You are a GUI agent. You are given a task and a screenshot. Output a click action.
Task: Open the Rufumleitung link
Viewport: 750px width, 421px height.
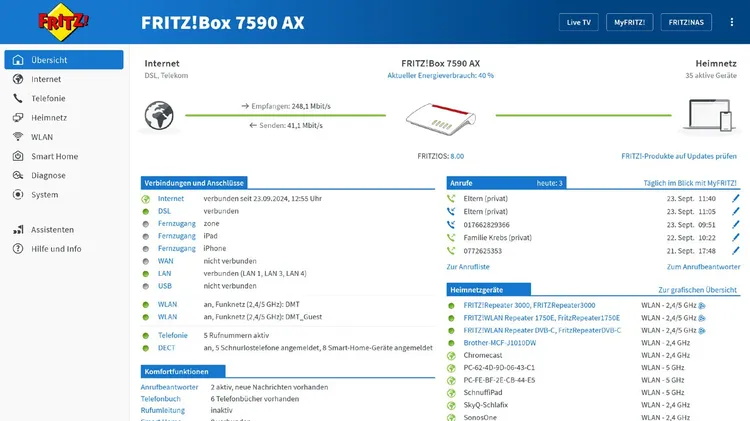163,410
